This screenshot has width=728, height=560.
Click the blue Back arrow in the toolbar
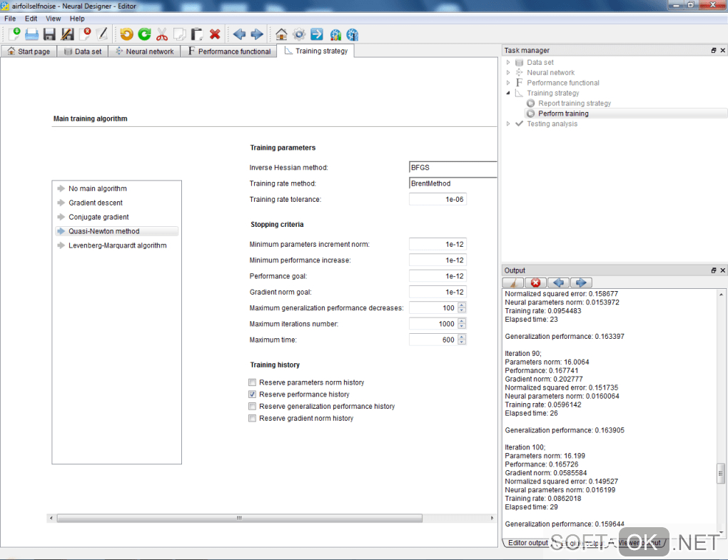coord(239,34)
